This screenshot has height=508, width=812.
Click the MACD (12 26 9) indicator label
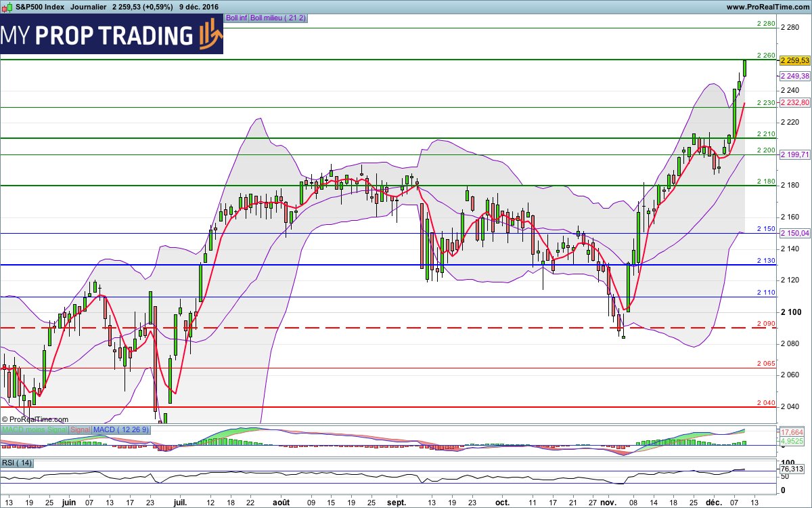click(x=120, y=430)
